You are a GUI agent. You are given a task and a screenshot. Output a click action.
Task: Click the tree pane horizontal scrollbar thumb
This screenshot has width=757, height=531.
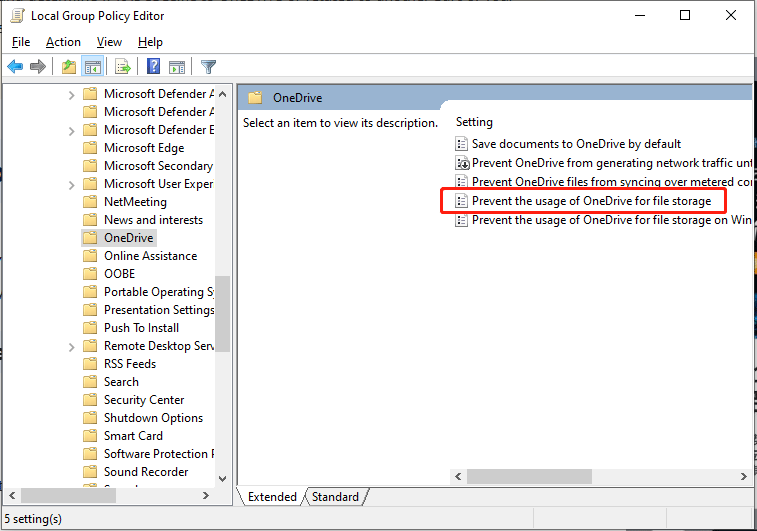[68, 495]
